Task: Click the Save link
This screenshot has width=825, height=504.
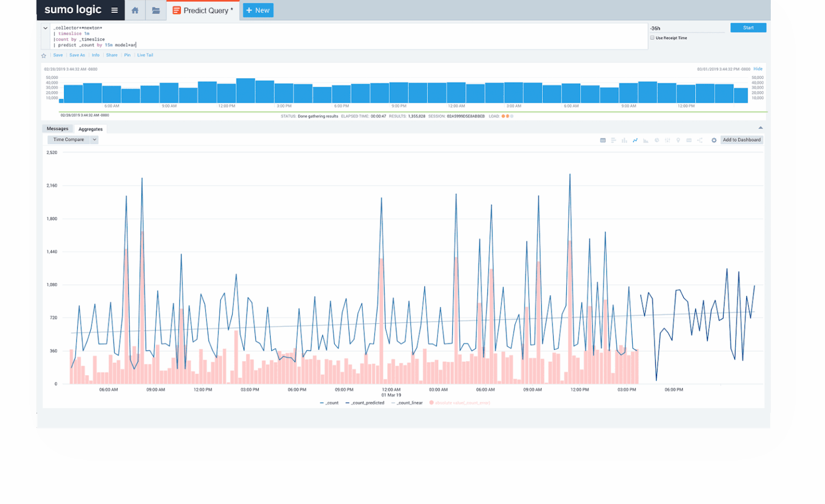Action: (x=58, y=55)
